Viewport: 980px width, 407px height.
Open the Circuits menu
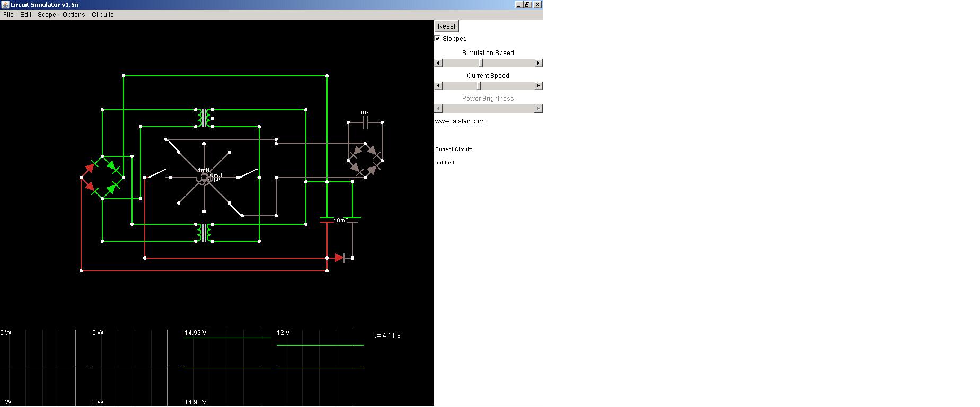(x=103, y=15)
